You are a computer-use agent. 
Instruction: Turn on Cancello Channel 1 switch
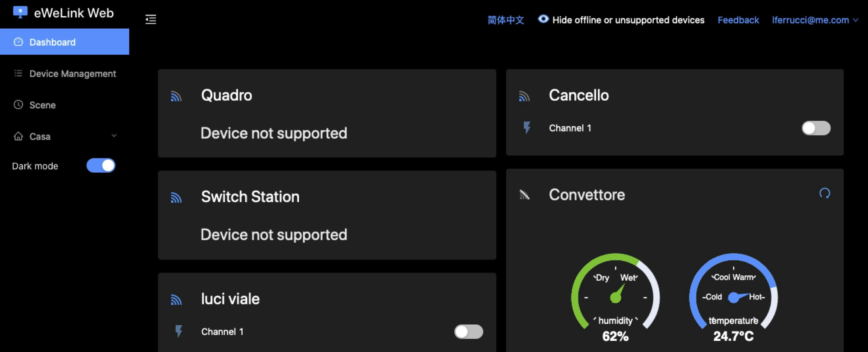(816, 128)
